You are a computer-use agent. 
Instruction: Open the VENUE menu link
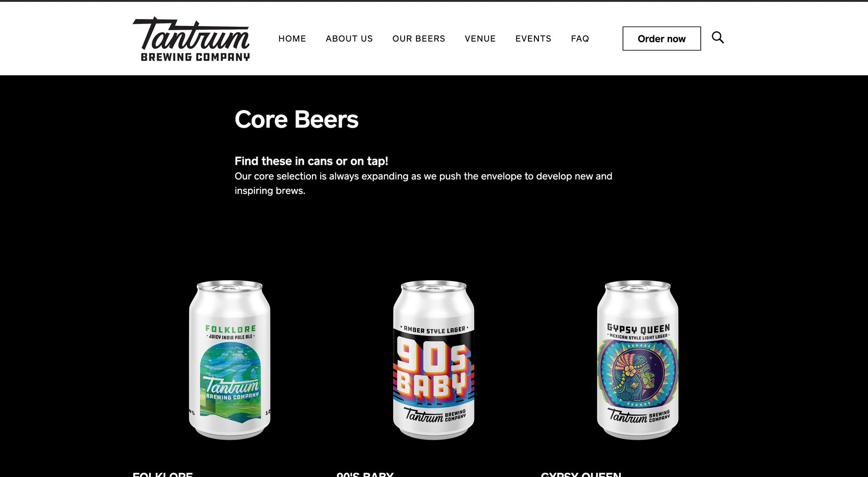click(x=480, y=39)
